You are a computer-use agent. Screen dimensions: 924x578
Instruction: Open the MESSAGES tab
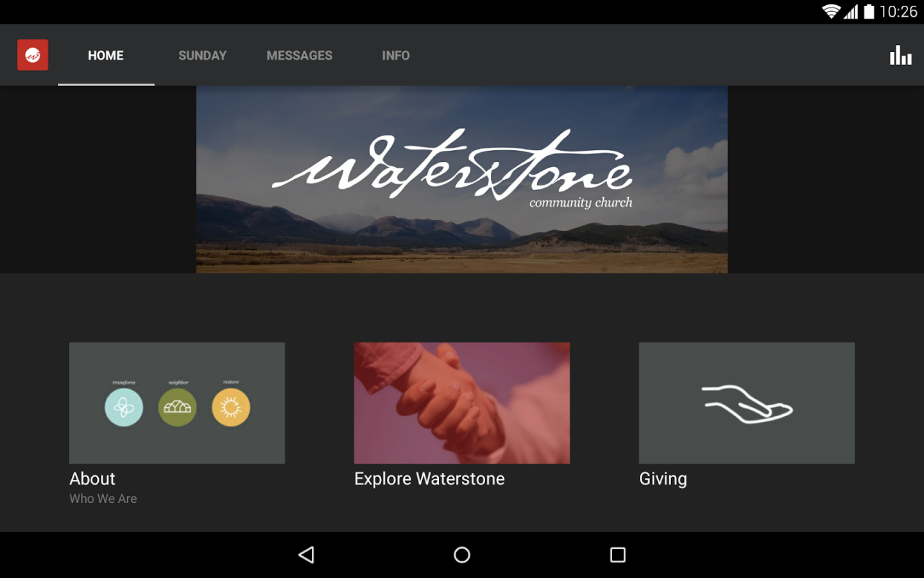(x=299, y=55)
